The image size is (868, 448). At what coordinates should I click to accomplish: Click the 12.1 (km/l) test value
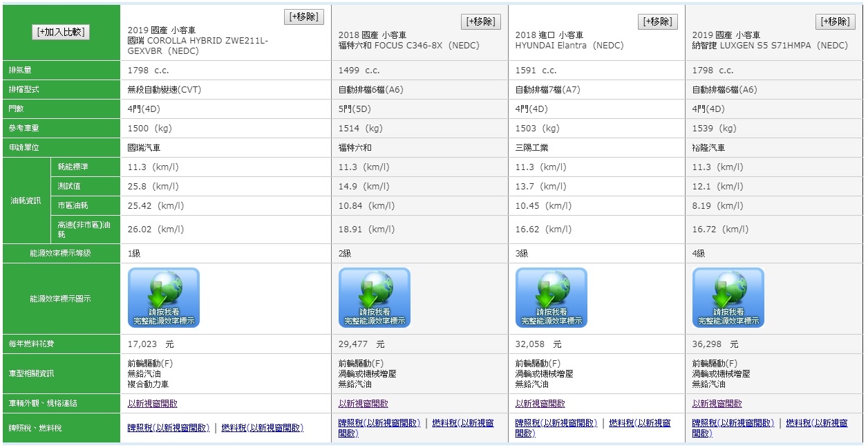point(718,187)
